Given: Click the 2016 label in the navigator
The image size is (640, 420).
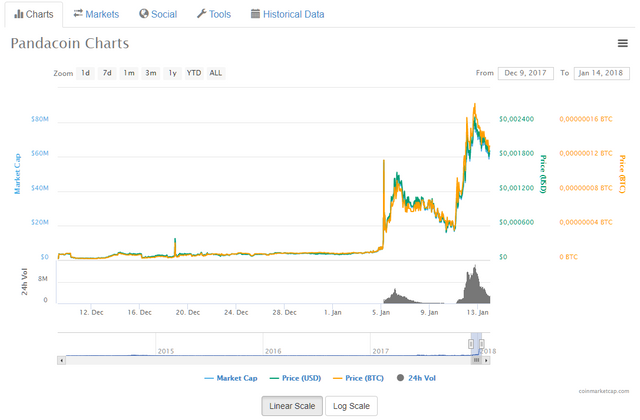Looking at the screenshot, I should [x=273, y=351].
